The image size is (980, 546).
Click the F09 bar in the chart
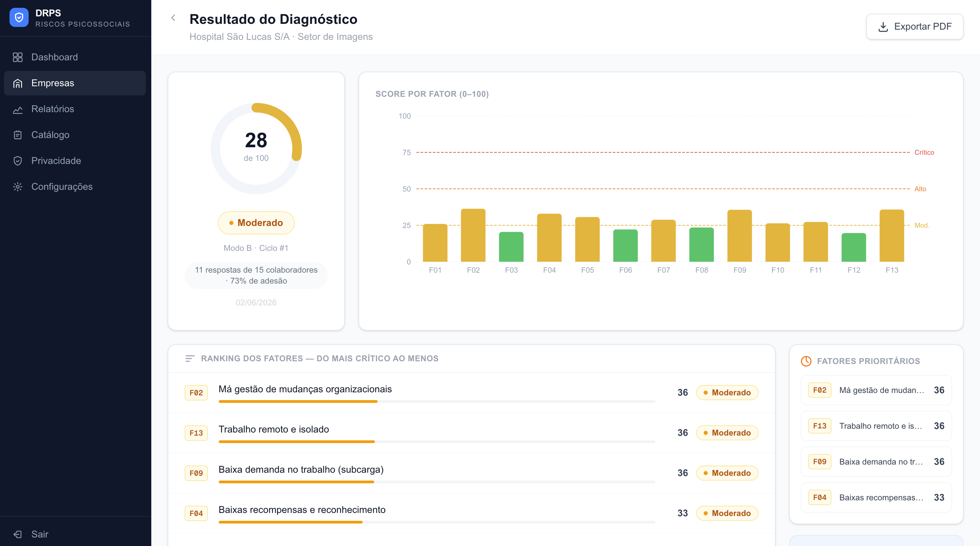point(739,236)
